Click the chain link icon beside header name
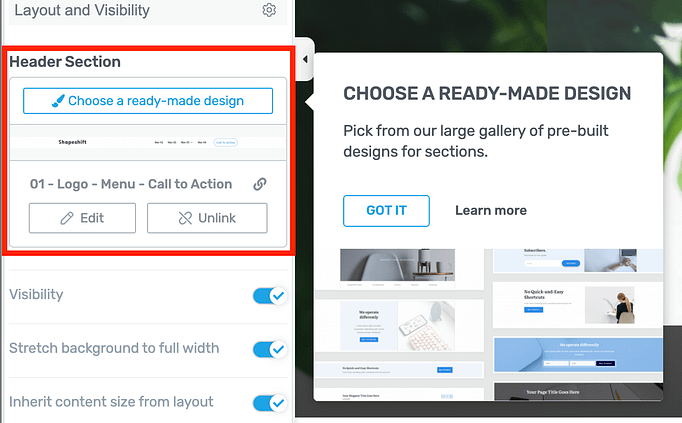The image size is (682, 423). (260, 184)
